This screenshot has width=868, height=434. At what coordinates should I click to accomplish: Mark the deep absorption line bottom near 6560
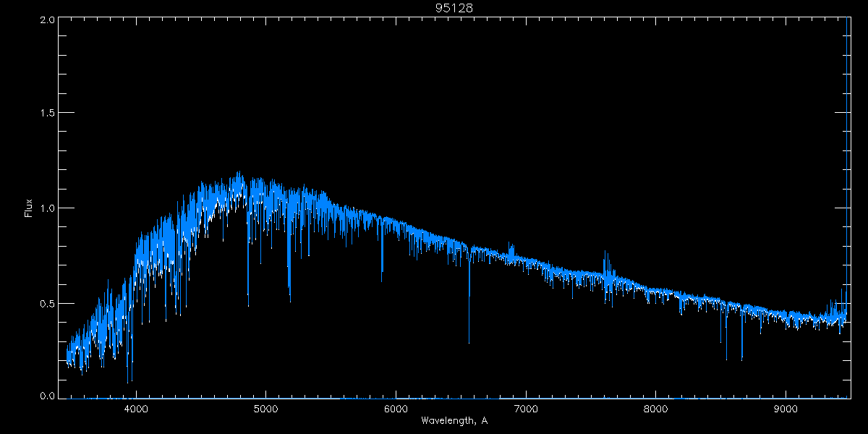tap(469, 341)
